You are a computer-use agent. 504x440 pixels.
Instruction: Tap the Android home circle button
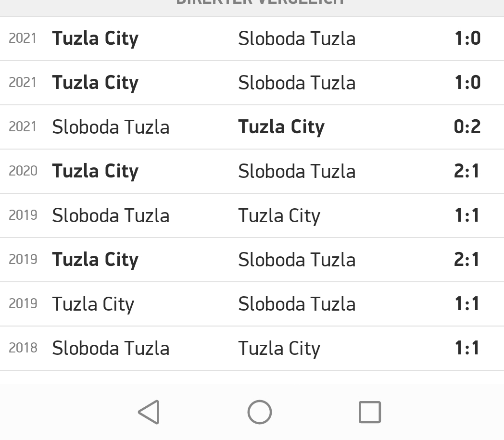(x=260, y=412)
